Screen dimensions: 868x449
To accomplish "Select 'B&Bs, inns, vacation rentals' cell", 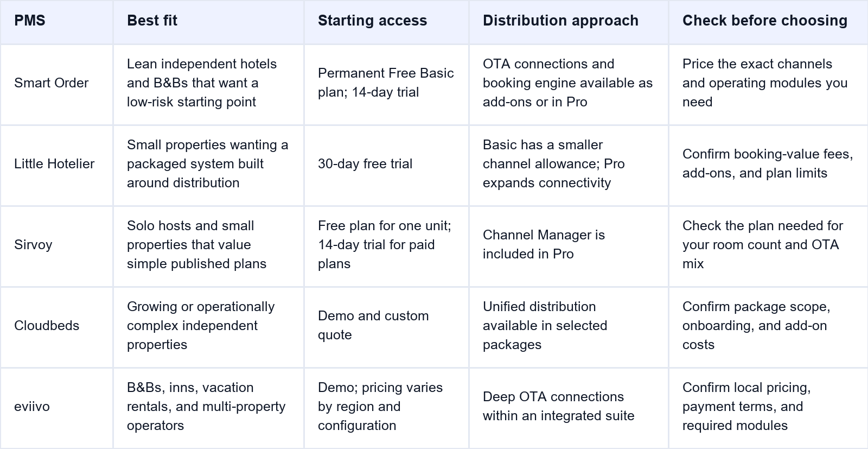I will (208, 408).
